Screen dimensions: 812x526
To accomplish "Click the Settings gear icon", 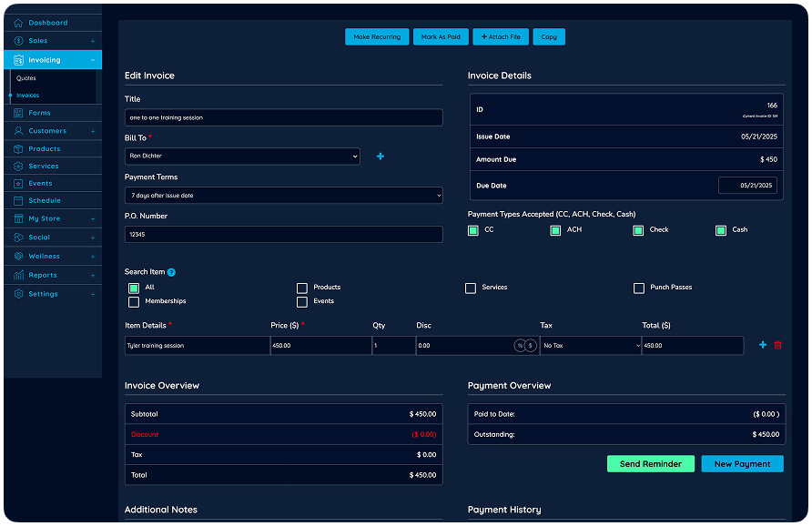I will tap(18, 294).
